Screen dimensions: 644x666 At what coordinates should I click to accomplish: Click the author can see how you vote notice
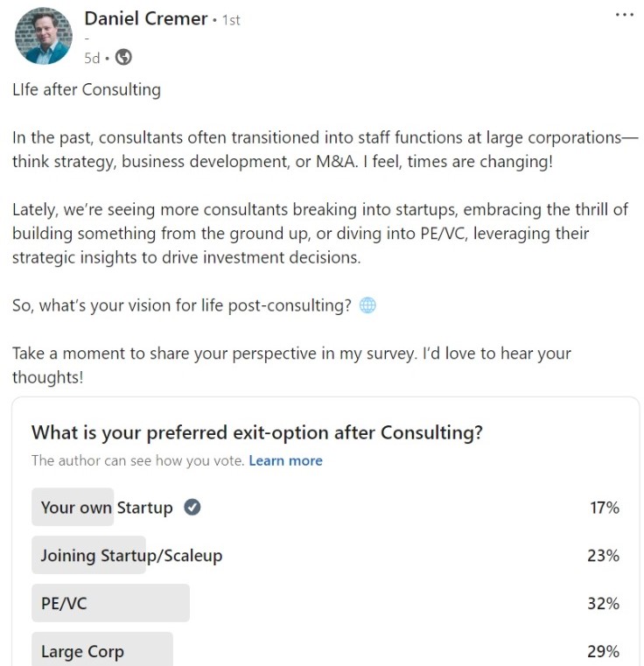pos(137,460)
